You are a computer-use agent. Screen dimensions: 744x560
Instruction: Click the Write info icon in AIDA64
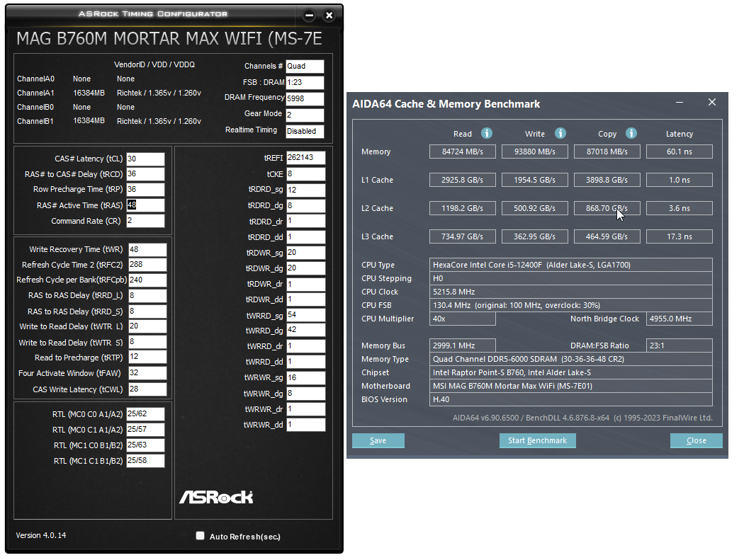[560, 133]
